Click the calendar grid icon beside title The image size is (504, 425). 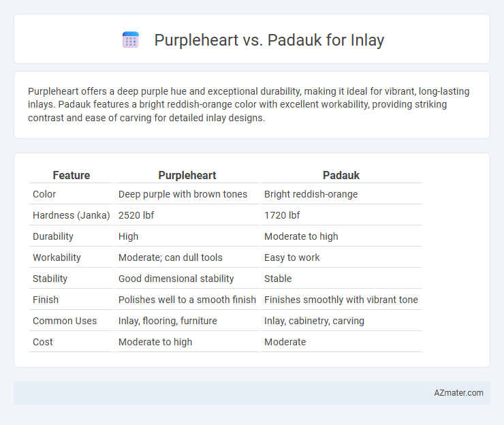pyautogui.click(x=131, y=40)
